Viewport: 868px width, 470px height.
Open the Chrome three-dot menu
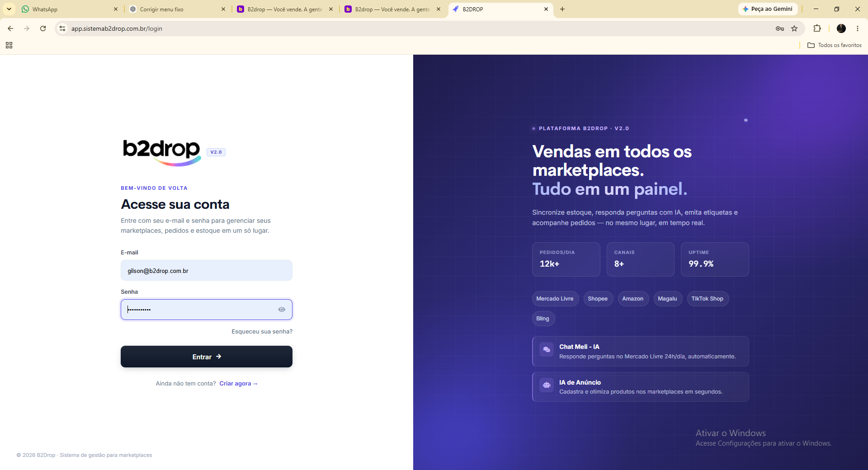pyautogui.click(x=858, y=28)
